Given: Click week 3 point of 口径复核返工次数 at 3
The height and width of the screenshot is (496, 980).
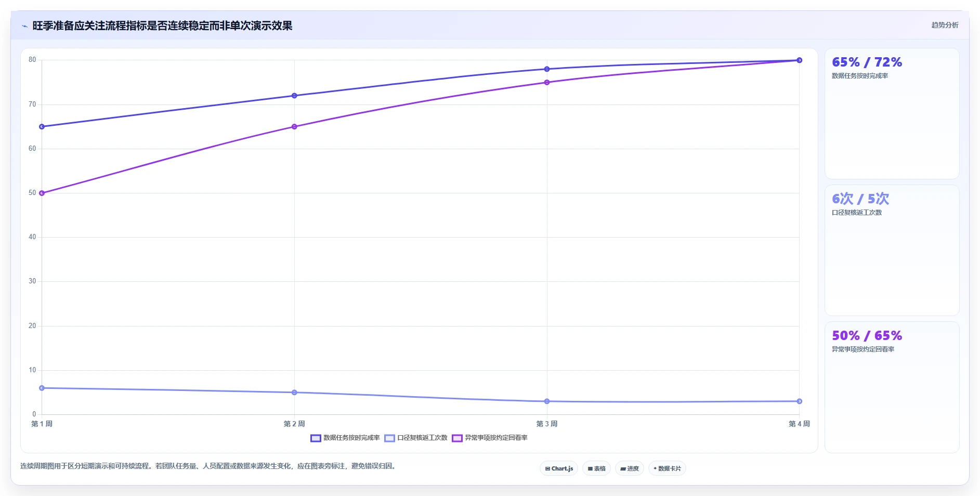Looking at the screenshot, I should click(x=547, y=401).
